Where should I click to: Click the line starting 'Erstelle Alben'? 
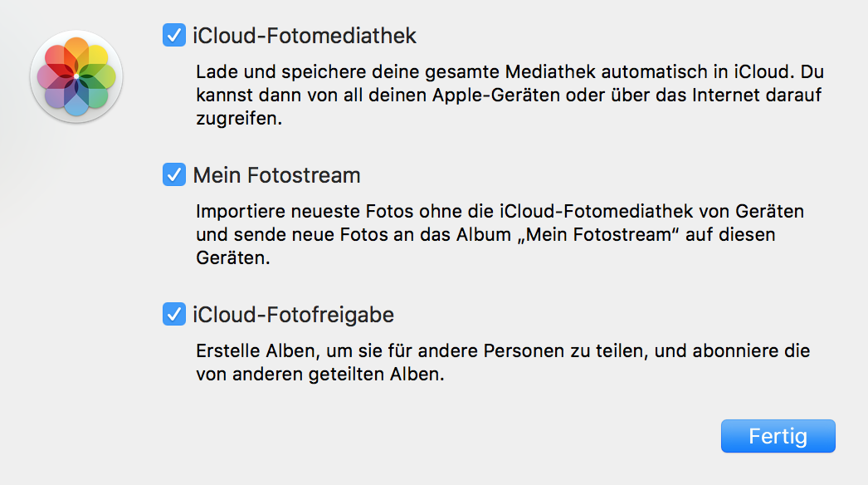coord(502,350)
